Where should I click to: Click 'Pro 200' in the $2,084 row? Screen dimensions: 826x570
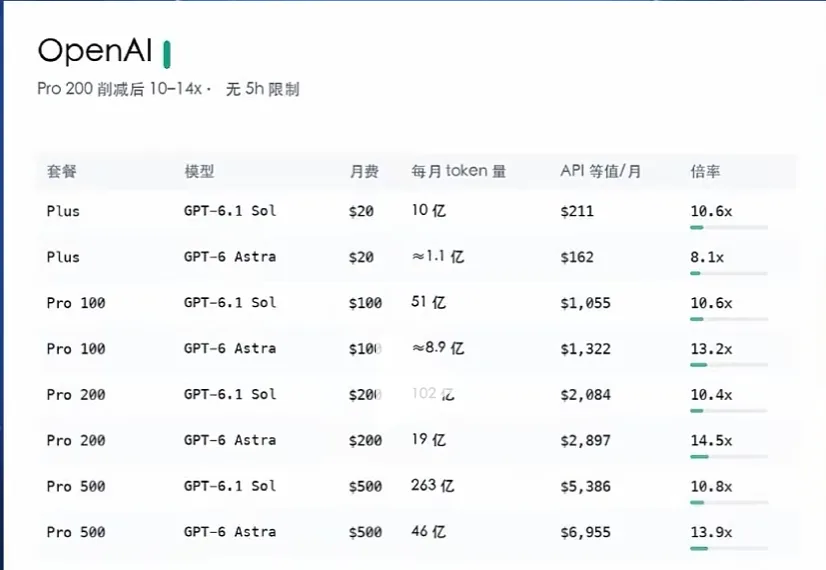(76, 395)
